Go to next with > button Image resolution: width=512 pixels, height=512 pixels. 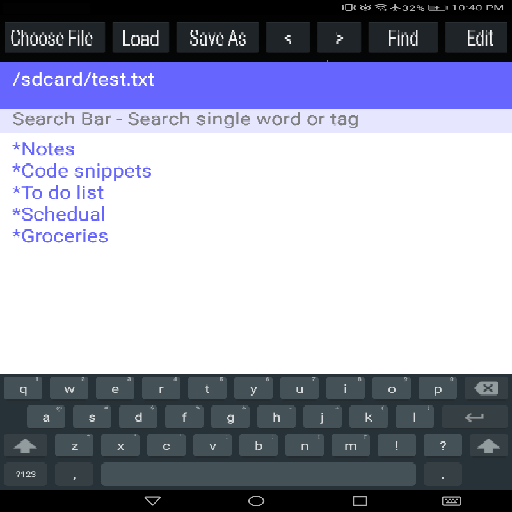(339, 38)
